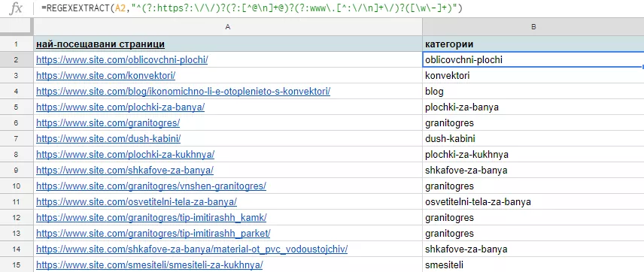The width and height of the screenshot is (644, 272).
Task: Select cell B9 'shkafove-za-banya'
Action: 533,171
